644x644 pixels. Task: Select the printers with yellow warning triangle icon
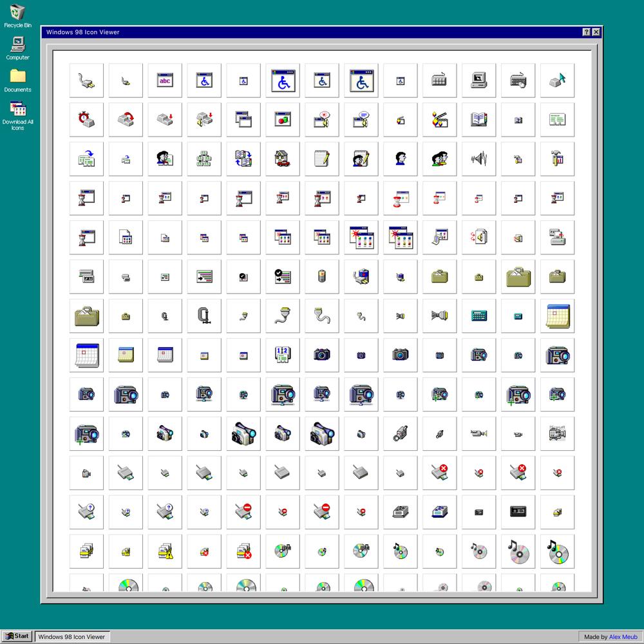(165, 551)
